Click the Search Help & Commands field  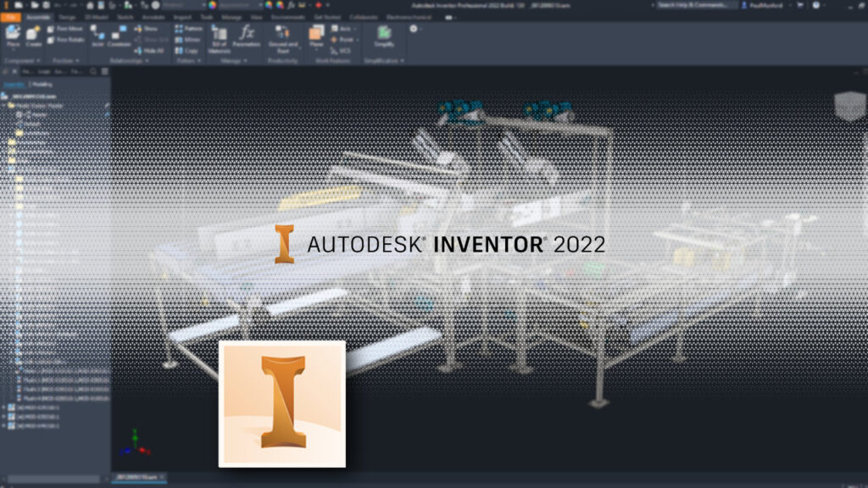pos(696,6)
